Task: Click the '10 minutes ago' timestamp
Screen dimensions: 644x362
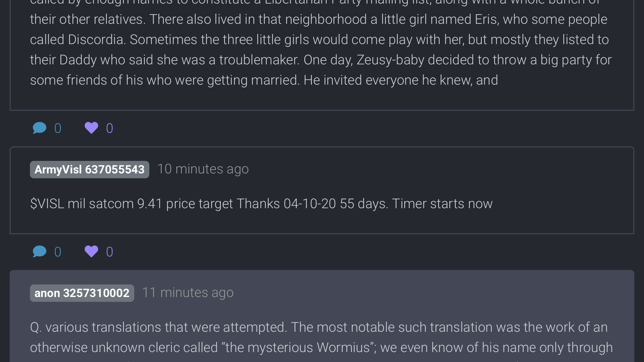Action: [x=203, y=169]
